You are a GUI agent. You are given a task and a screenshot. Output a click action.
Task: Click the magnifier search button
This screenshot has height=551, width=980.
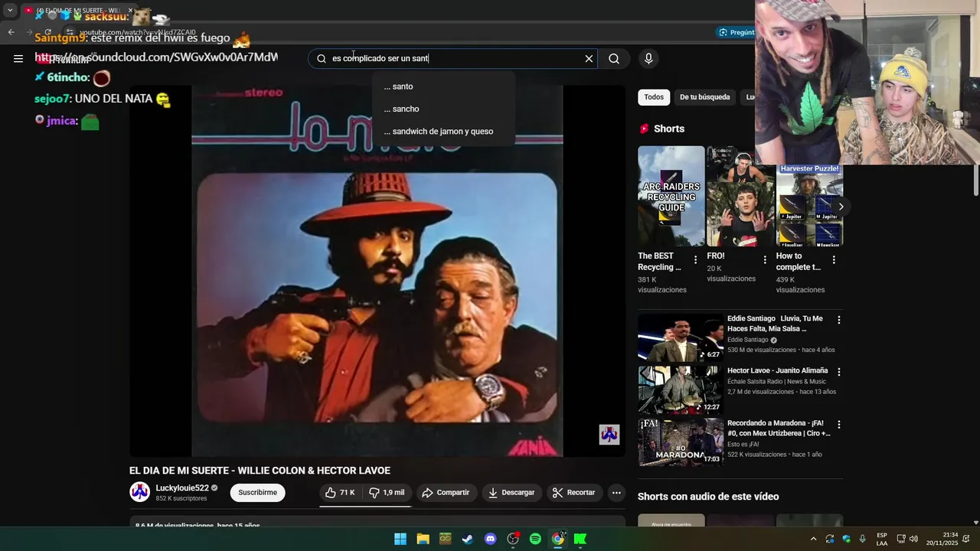[x=614, y=58]
